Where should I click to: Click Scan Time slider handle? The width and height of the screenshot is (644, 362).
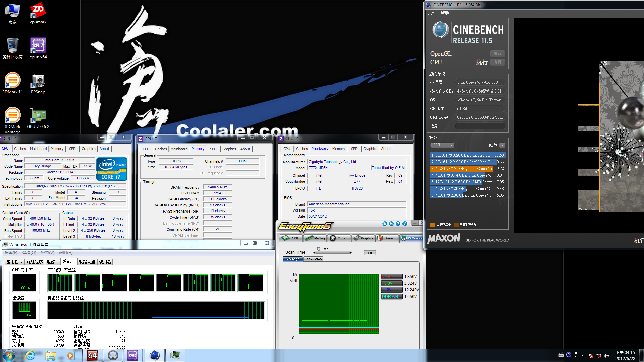click(x=319, y=249)
